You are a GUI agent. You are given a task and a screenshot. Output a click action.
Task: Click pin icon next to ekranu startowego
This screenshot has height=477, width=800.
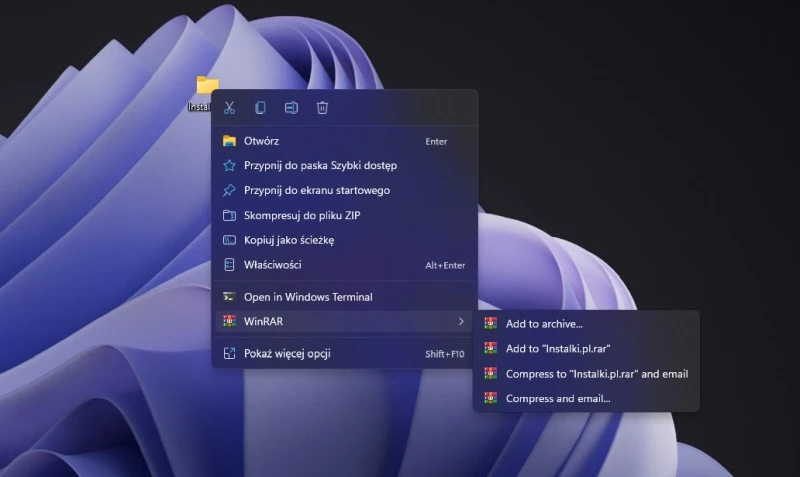coord(230,190)
